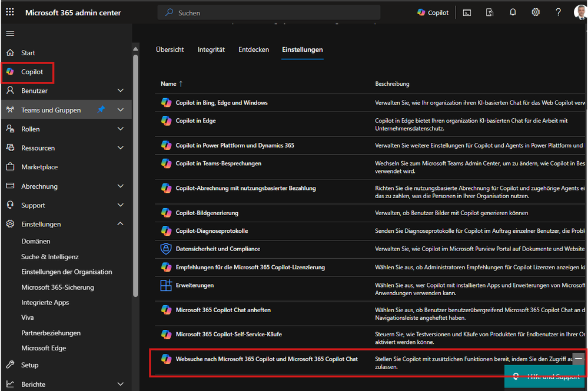Viewport: 588px width, 391px height.
Task: Switch to the Entdecken tab
Action: pos(254,49)
